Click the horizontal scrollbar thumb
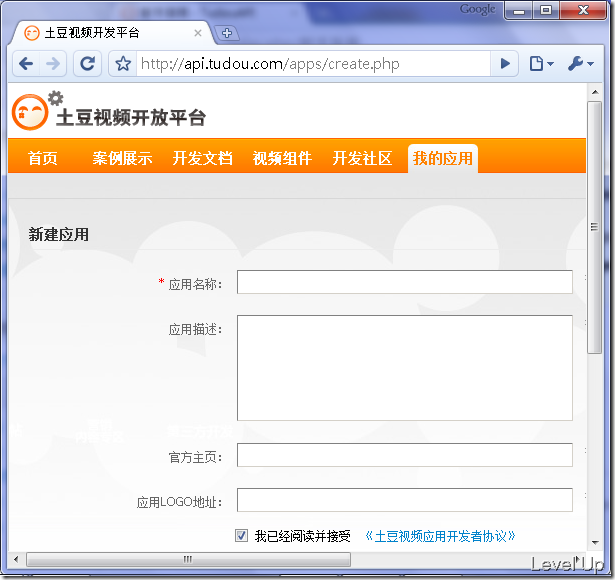The image size is (615, 580). pos(188,559)
